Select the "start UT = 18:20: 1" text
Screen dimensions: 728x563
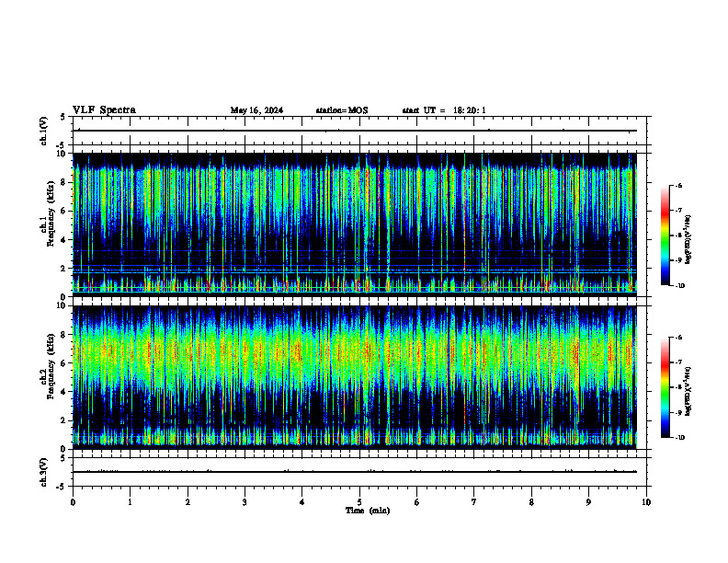coord(444,110)
